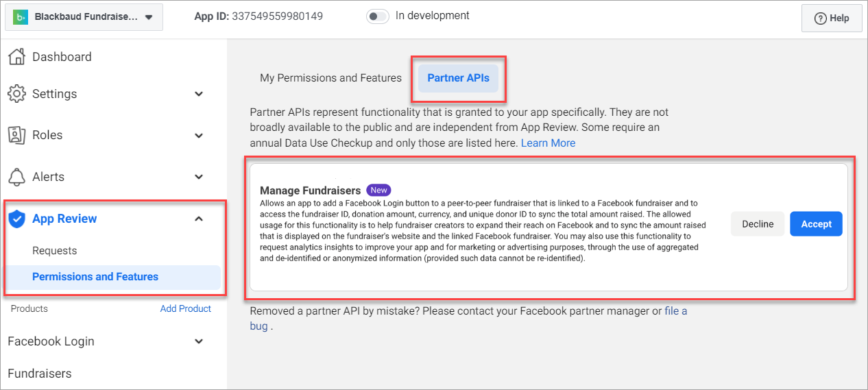Open the Facebook Login sidebar item
This screenshot has height=390, width=868.
coord(51,341)
